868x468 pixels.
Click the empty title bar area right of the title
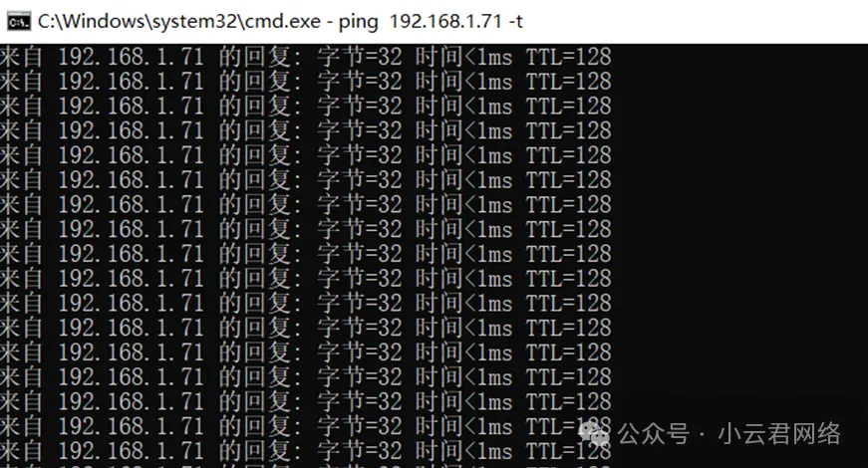(x=692, y=22)
